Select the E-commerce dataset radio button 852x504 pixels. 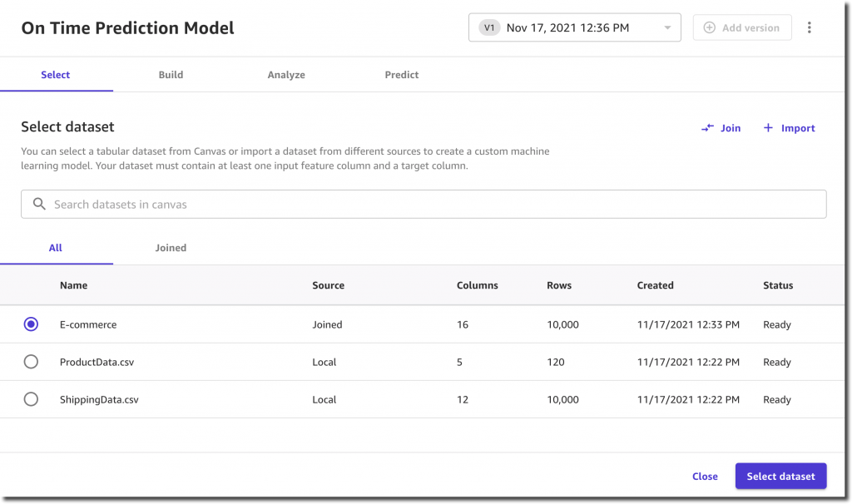coord(31,324)
